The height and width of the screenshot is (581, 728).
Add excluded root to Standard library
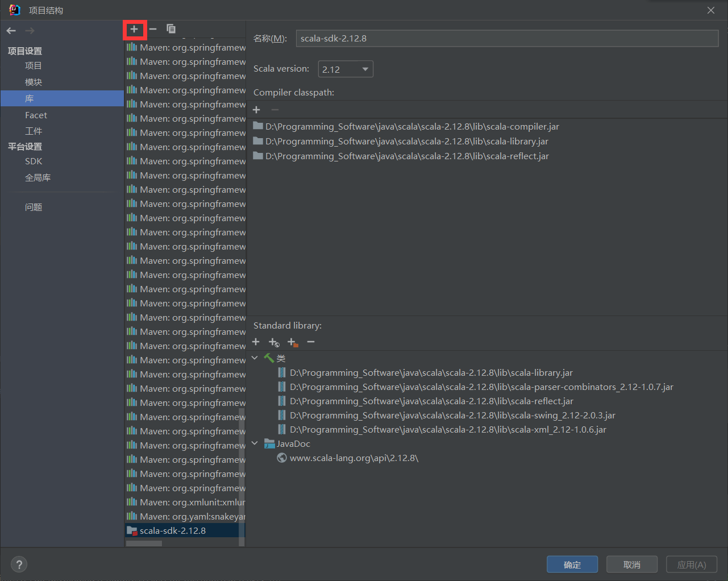[x=293, y=342]
